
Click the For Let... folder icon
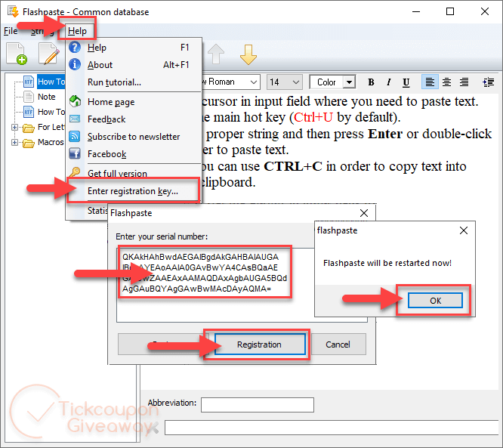(x=29, y=128)
